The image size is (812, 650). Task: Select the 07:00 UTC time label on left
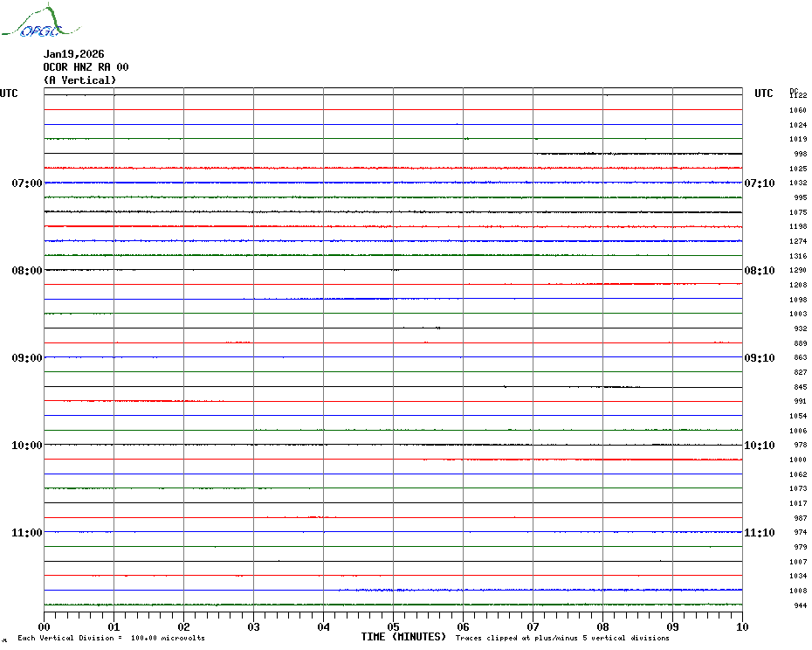pyautogui.click(x=27, y=183)
